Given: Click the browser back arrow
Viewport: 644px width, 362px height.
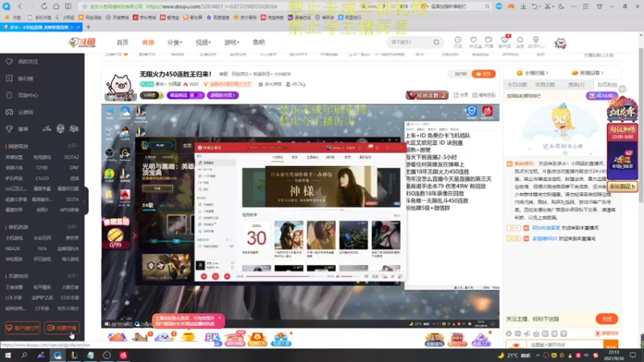Looking at the screenshot, I should [19, 6].
